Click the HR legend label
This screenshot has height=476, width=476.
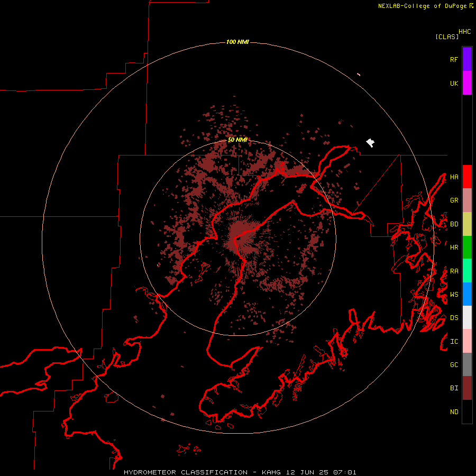pos(454,248)
